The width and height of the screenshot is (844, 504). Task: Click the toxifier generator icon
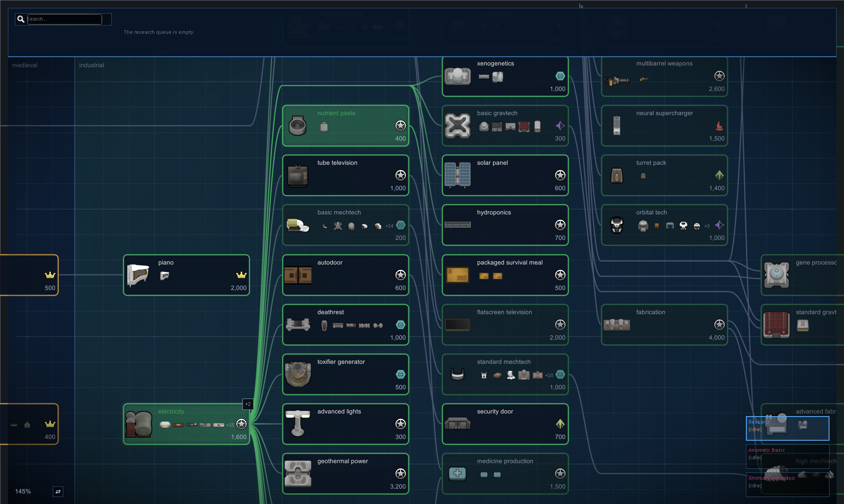pos(298,374)
